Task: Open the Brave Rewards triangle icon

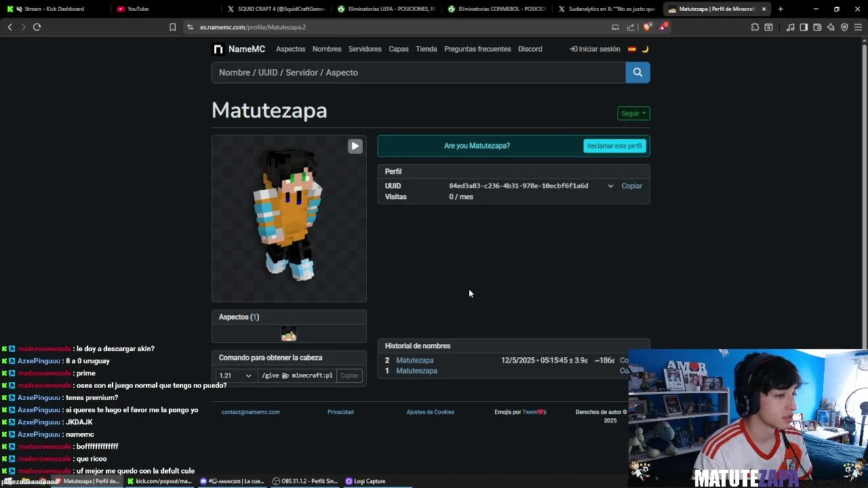Action: click(x=663, y=27)
